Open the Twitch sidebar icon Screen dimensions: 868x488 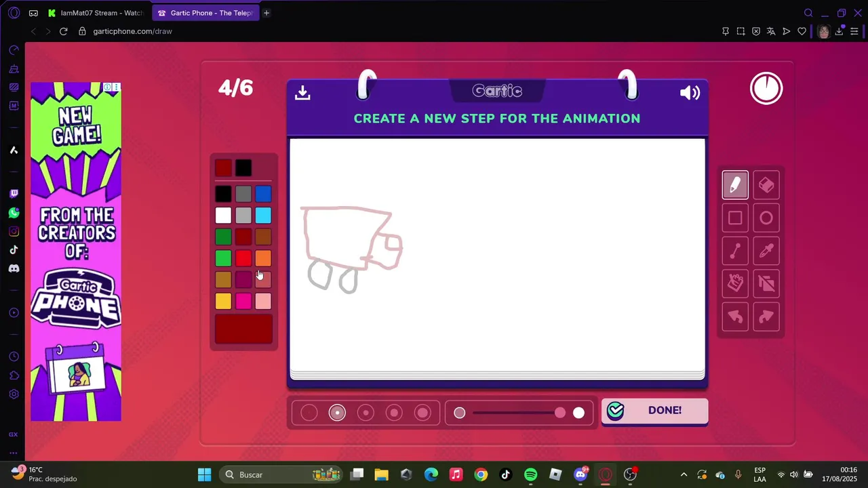pos(14,194)
